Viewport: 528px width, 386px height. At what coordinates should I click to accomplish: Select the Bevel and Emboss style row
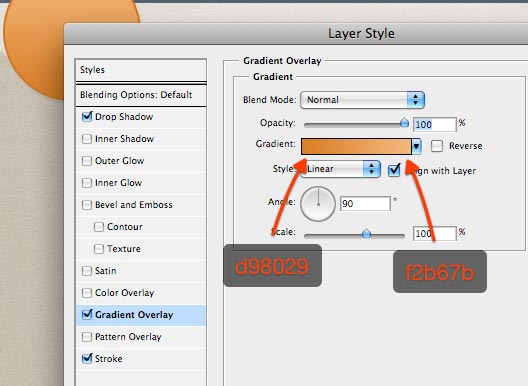pyautogui.click(x=141, y=205)
